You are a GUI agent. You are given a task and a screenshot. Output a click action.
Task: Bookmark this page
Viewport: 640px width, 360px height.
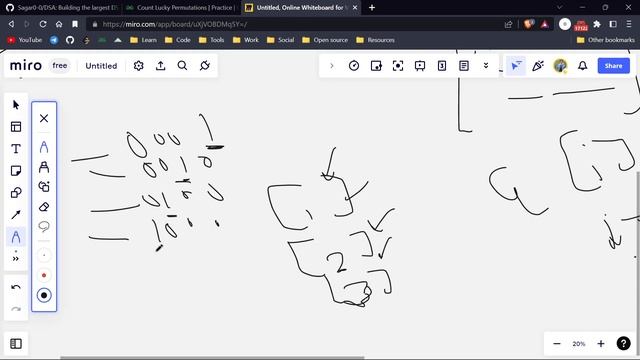[x=75, y=24]
